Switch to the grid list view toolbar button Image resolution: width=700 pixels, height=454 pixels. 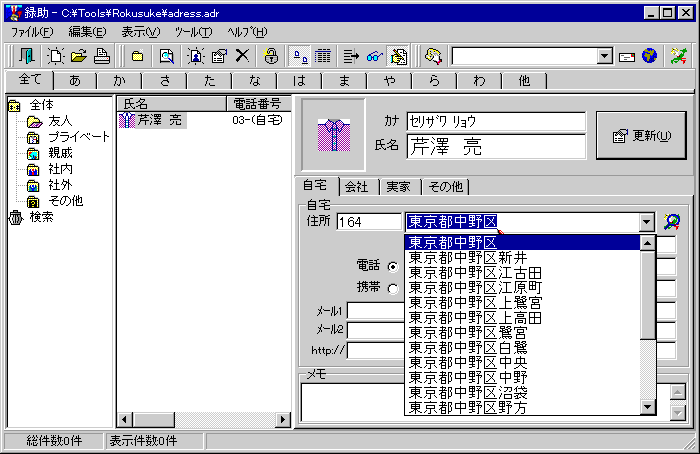point(322,56)
